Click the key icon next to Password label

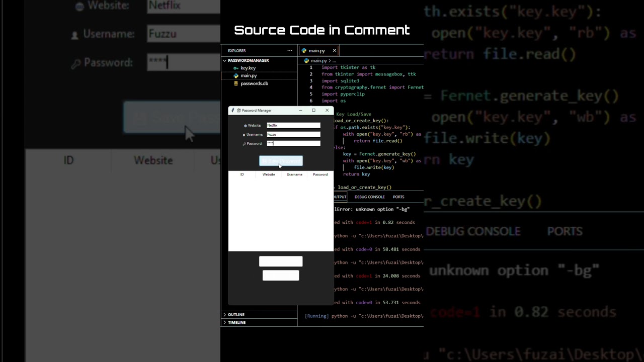[x=245, y=144]
